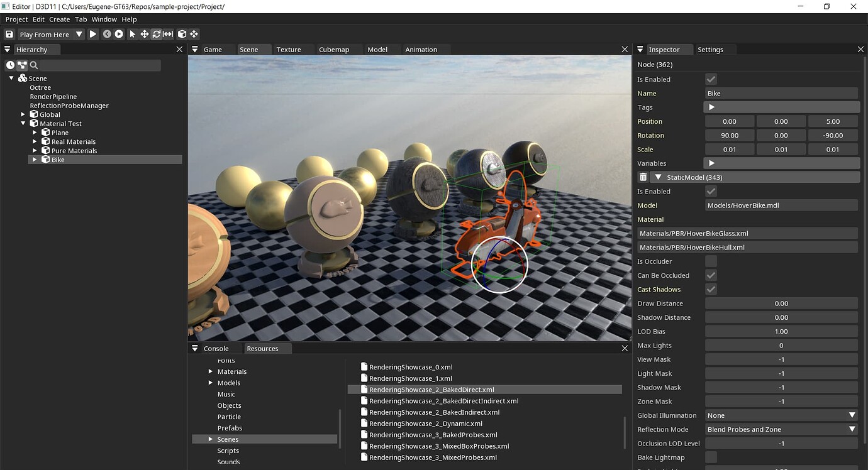This screenshot has width=868, height=470.
Task: Toggle the Cast Shadows checkbox
Action: pyautogui.click(x=711, y=289)
